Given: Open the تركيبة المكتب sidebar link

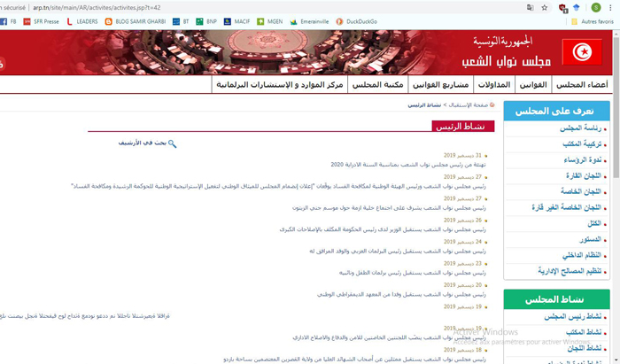Looking at the screenshot, I should [582, 143].
